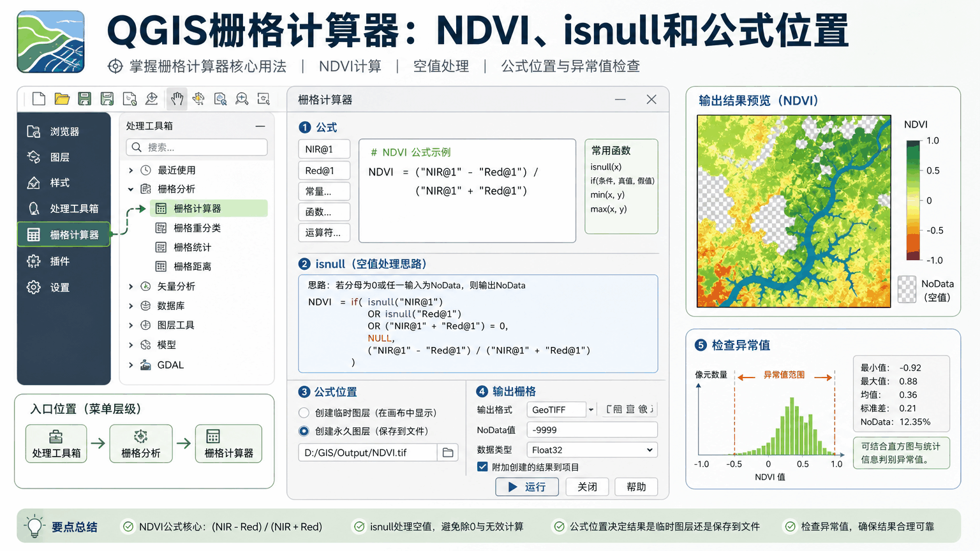Click the layout document icon with leaf badge
Screen dimensions: 980x551
[130, 99]
